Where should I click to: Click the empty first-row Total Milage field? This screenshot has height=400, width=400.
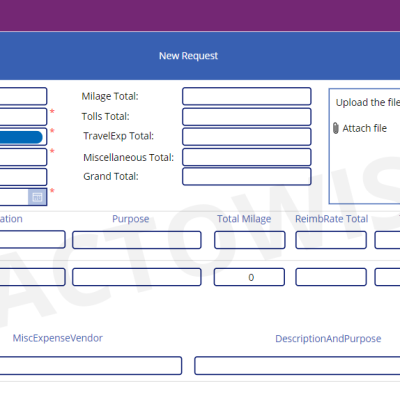coord(249,240)
